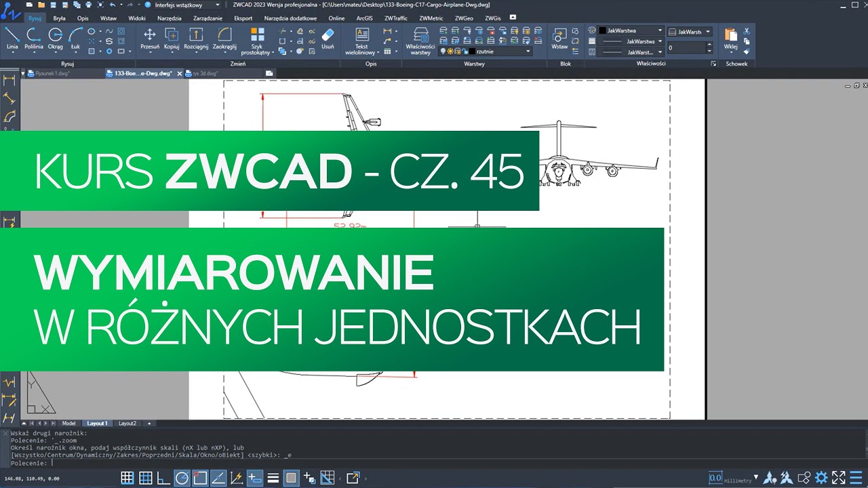The image size is (868, 488).
Task: Open the rzutnie layer dropdown
Action: (486, 52)
